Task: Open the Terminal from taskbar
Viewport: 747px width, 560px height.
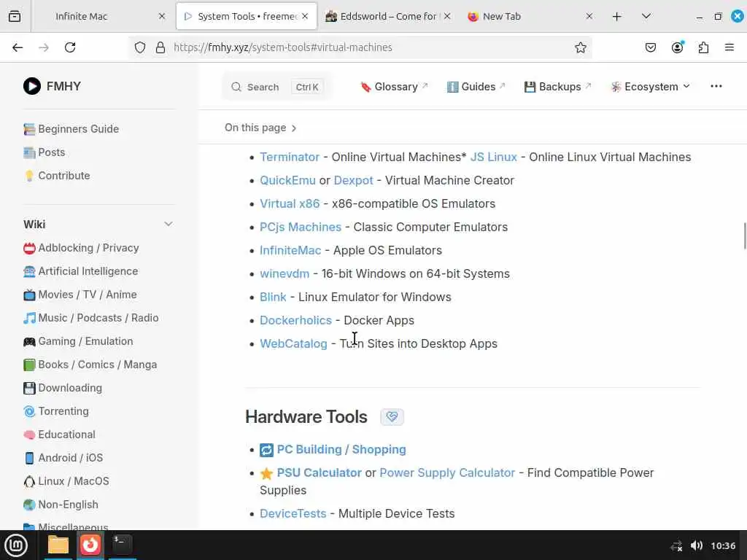Action: pos(122,544)
